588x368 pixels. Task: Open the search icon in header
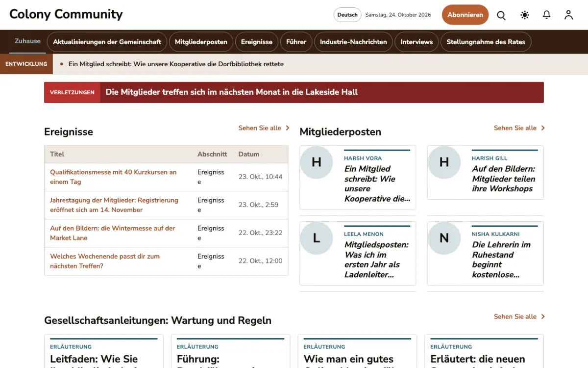click(501, 15)
